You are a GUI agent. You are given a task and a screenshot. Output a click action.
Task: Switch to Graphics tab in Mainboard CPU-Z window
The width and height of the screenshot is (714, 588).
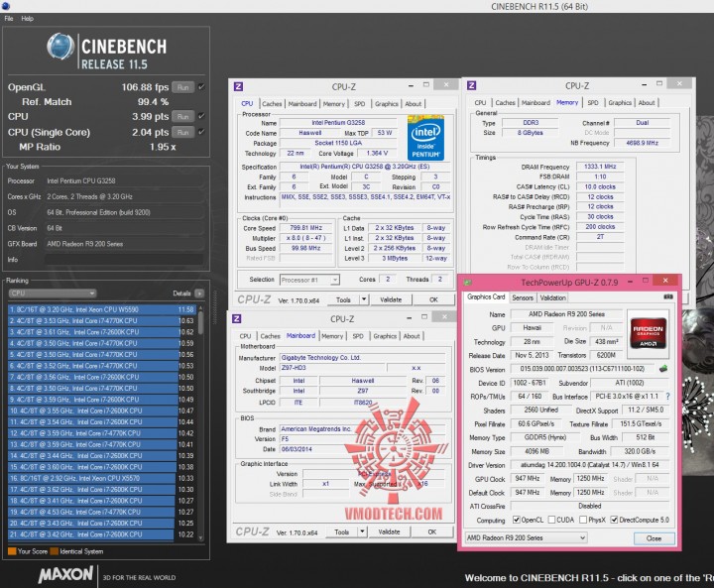(385, 336)
